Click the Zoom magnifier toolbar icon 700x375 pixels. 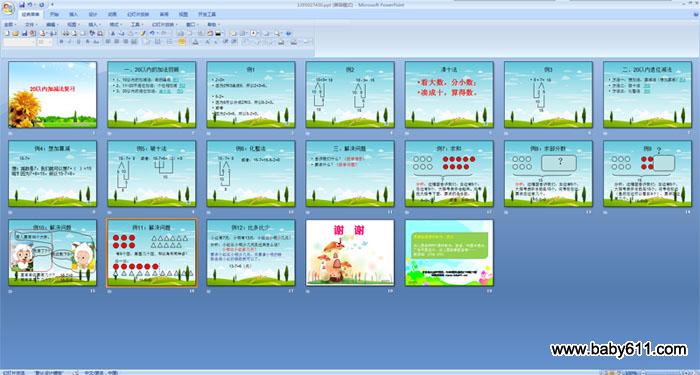pyautogui.click(x=277, y=33)
